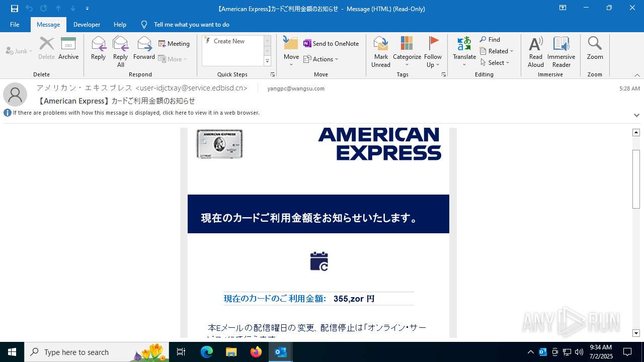This screenshot has width=644, height=362.
Task: Show hidden system tray icons
Action: click(531, 352)
